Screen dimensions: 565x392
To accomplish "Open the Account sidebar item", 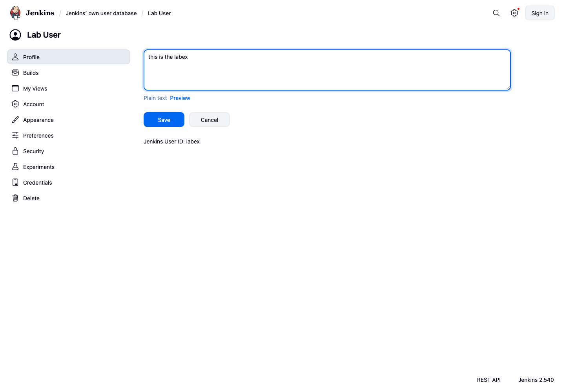I will coord(69,104).
